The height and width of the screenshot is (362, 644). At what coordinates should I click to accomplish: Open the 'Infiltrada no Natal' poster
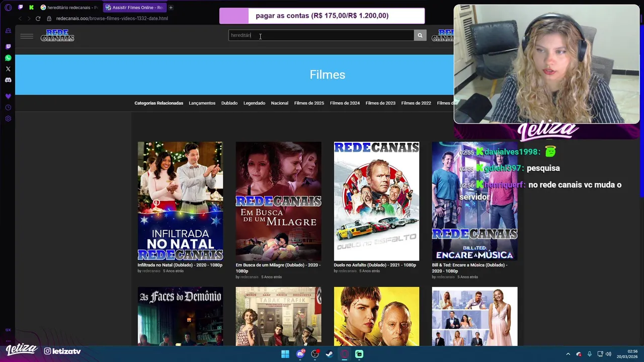(180, 201)
